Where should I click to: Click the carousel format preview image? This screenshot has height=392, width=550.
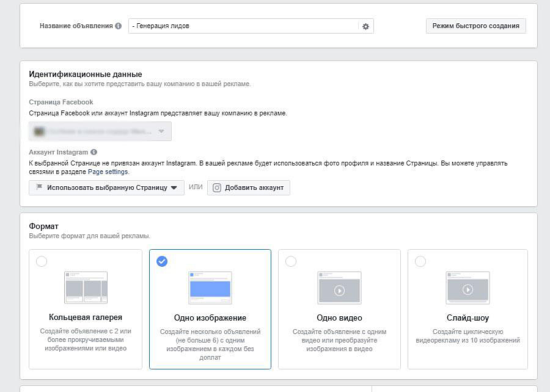tap(86, 288)
